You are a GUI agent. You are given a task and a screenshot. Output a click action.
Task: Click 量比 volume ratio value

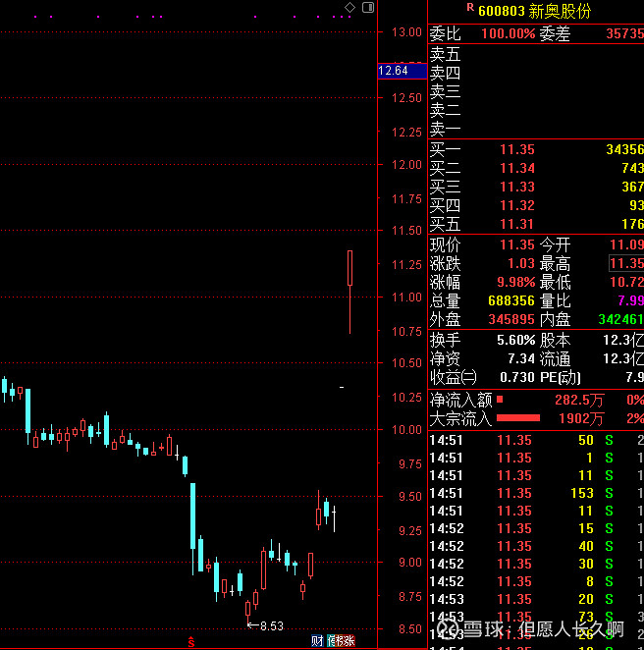pyautogui.click(x=630, y=300)
